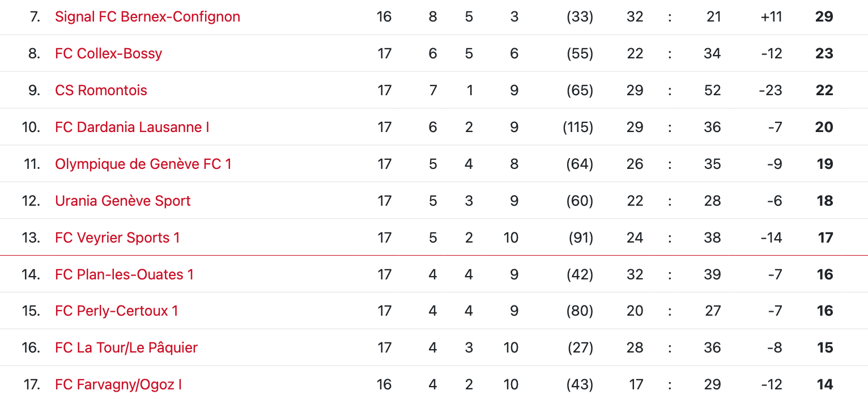Open FC La Tour/Le Pâquier page
The height and width of the screenshot is (399, 868).
[x=126, y=347]
